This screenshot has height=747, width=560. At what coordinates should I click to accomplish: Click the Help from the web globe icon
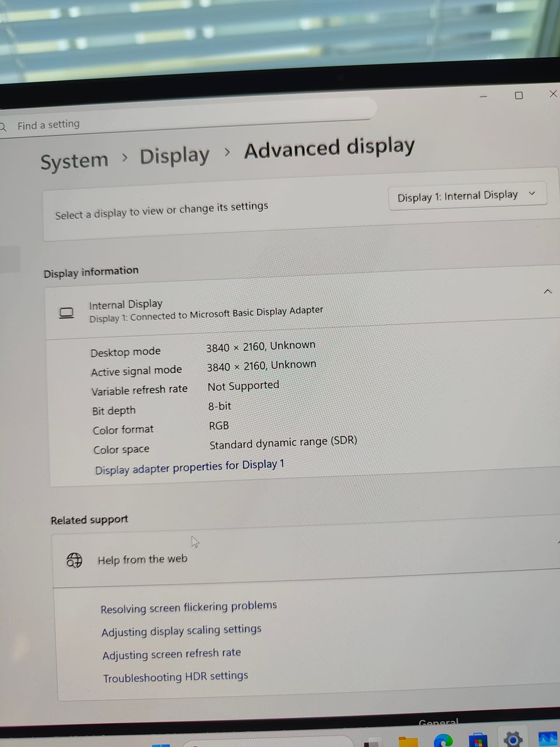(x=75, y=561)
